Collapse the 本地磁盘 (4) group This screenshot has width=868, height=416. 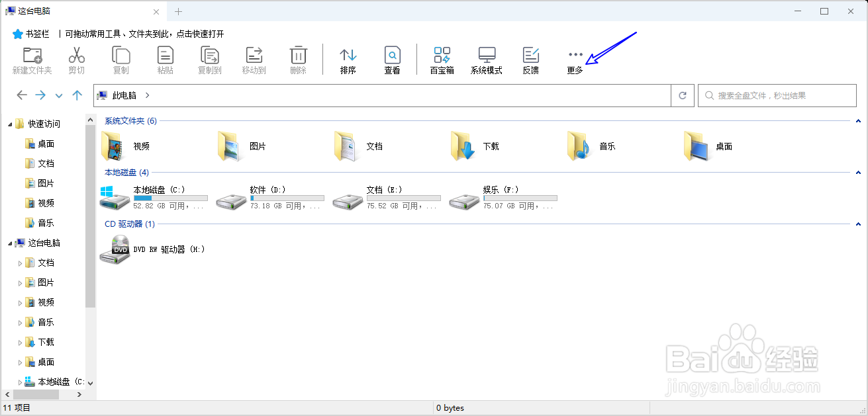(858, 173)
